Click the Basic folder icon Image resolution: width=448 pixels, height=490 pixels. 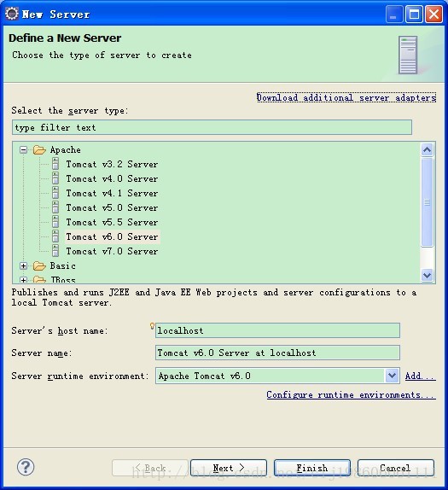[39, 265]
